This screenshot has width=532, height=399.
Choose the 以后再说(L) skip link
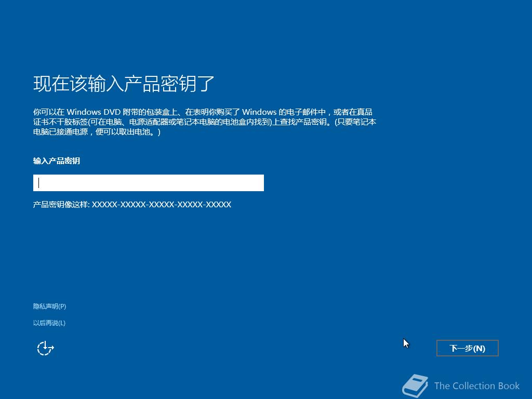point(49,323)
